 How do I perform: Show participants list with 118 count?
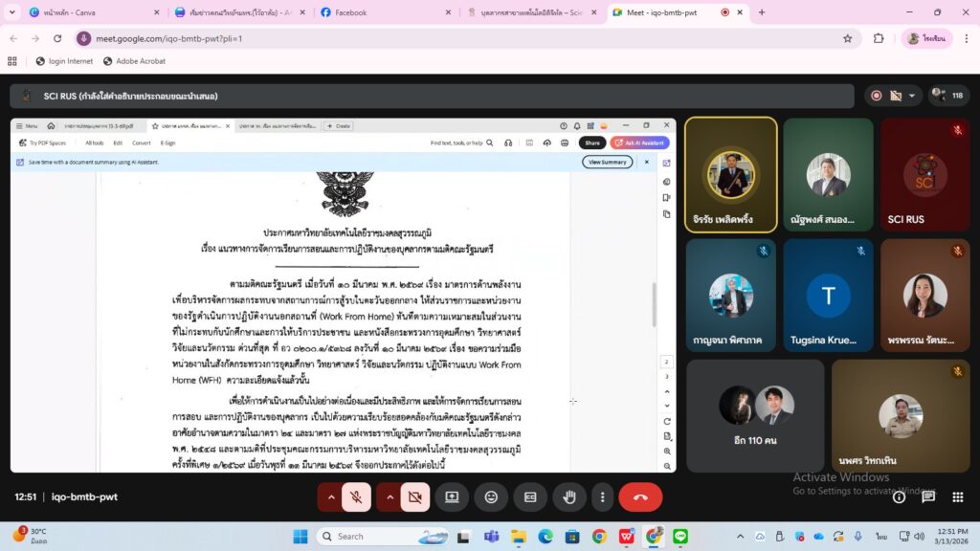pyautogui.click(x=948, y=96)
